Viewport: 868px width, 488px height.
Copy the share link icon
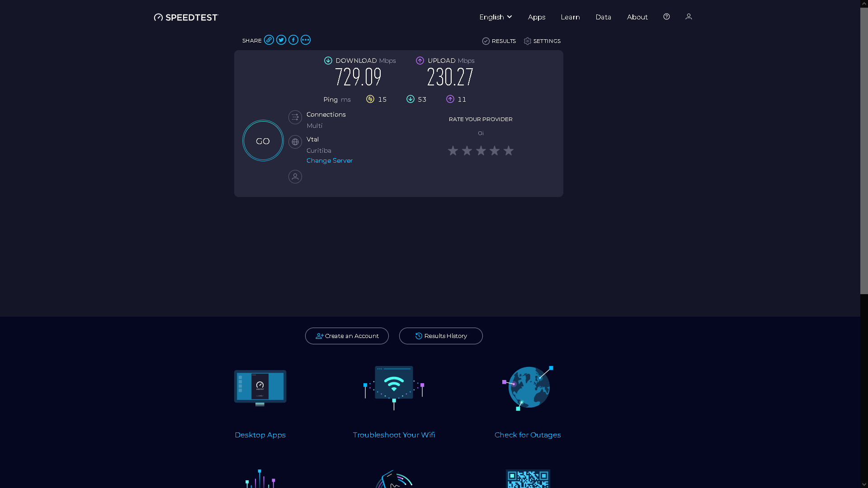click(269, 40)
